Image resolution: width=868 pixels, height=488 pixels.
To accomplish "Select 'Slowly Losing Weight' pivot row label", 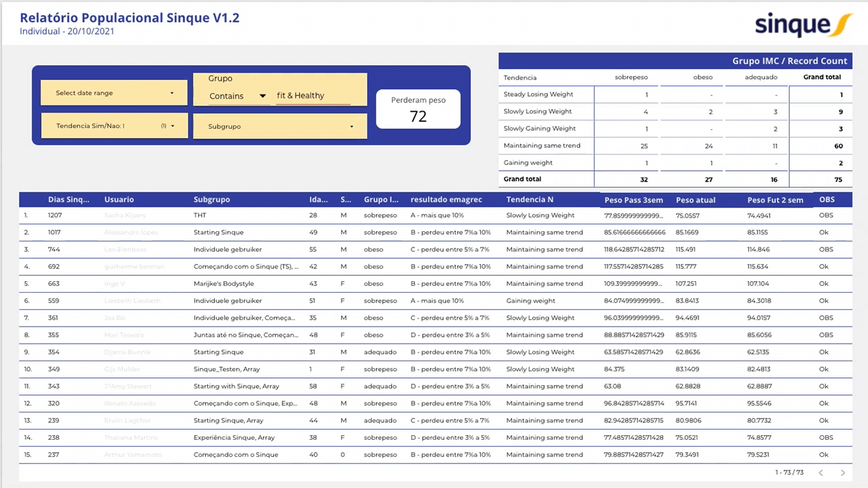I will tap(538, 111).
